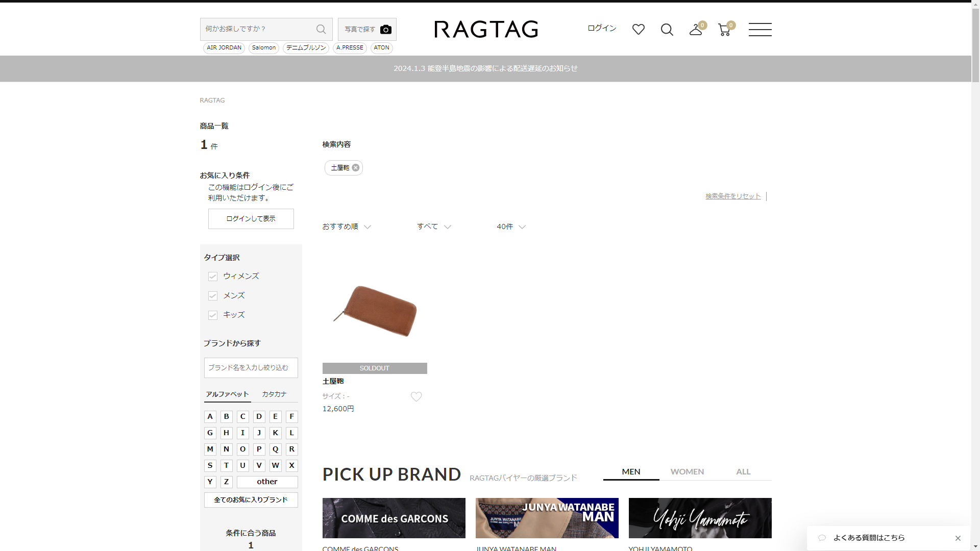Viewport: 980px width, 551px height.
Task: Open the shopping cart icon
Action: [x=724, y=30]
